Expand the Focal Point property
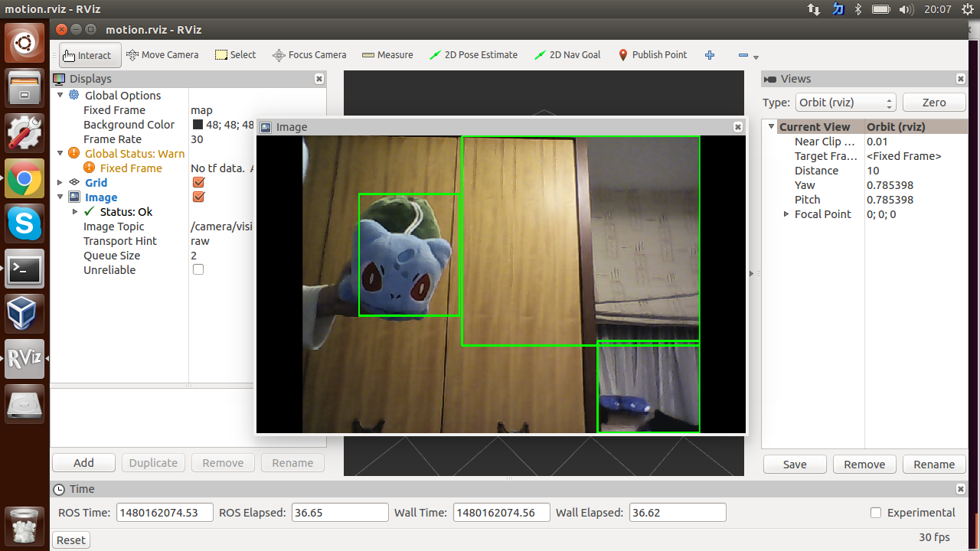980x551 pixels. (x=786, y=214)
